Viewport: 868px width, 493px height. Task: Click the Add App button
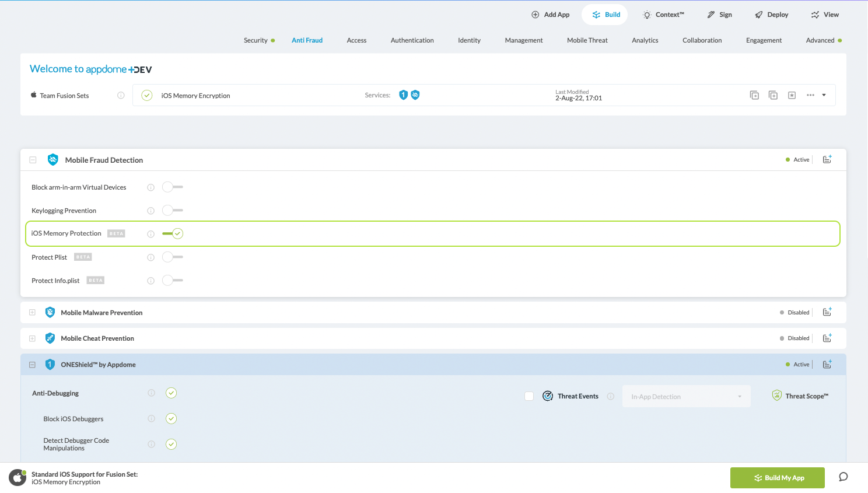tap(550, 15)
